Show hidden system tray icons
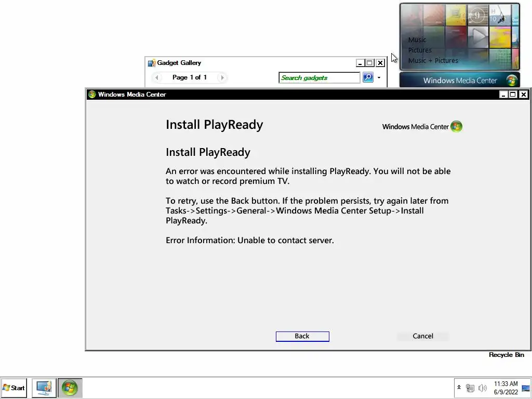This screenshot has height=399, width=532. (459, 387)
